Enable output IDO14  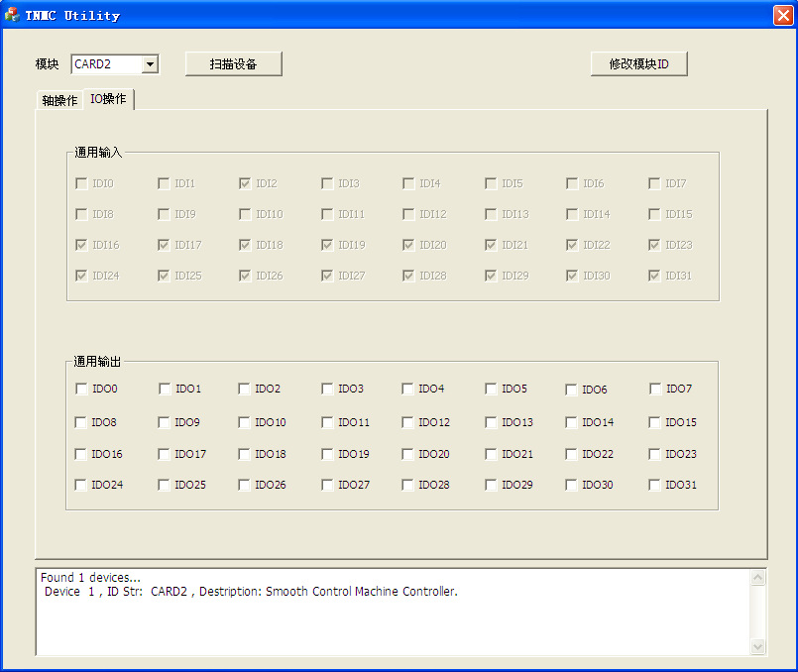pos(571,422)
